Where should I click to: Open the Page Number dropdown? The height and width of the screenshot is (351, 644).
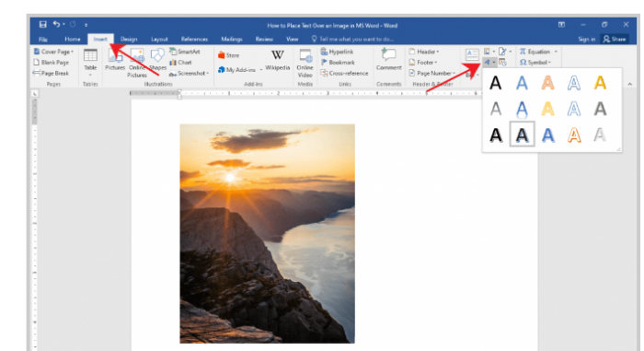coord(432,73)
